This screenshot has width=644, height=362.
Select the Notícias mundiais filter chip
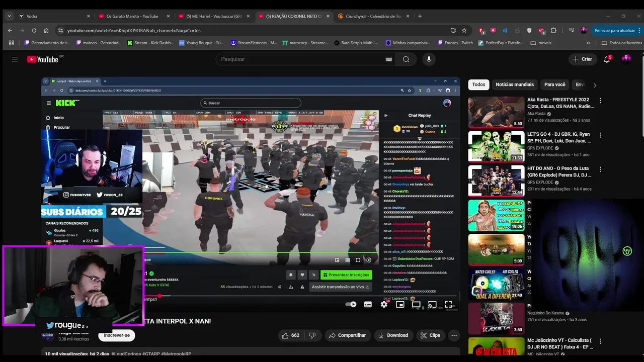tap(515, 84)
